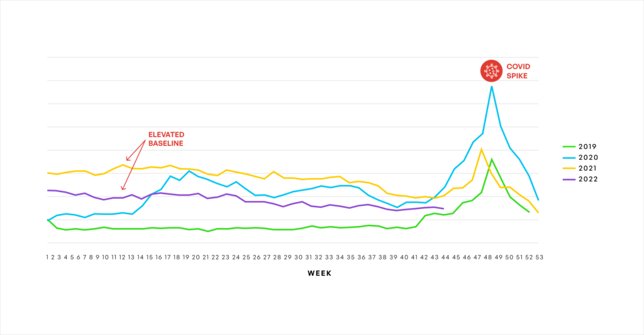The height and width of the screenshot is (335, 644).
Task: Click the purple 2022 legend line swatch
Action: click(569, 179)
